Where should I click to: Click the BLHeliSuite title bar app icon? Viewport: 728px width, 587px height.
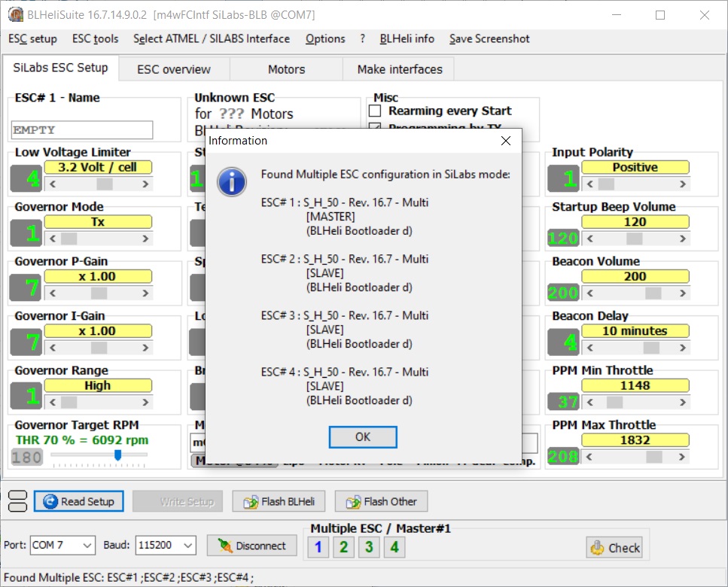[16, 15]
